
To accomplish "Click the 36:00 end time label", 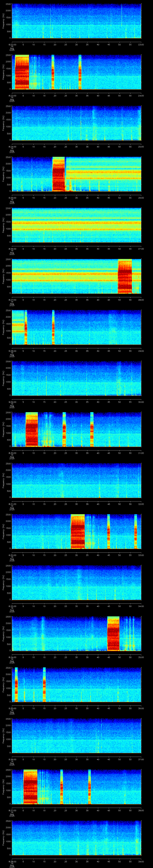I will 141,708.
